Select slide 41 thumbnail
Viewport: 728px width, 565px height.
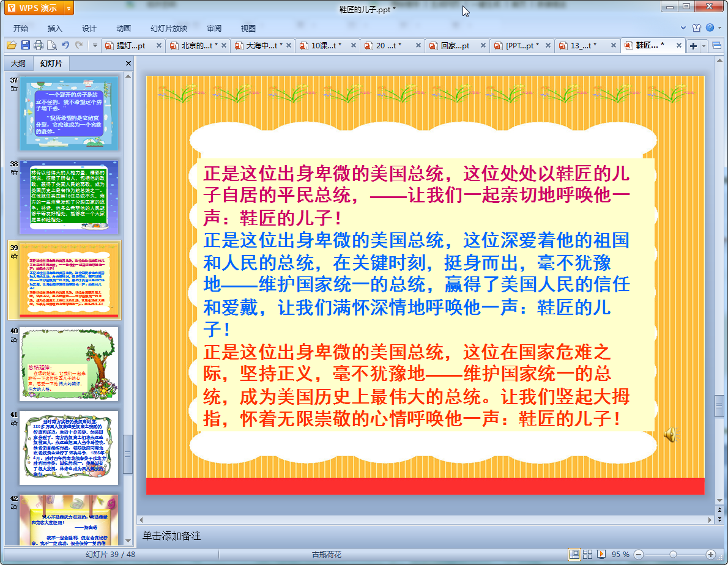pyautogui.click(x=69, y=448)
